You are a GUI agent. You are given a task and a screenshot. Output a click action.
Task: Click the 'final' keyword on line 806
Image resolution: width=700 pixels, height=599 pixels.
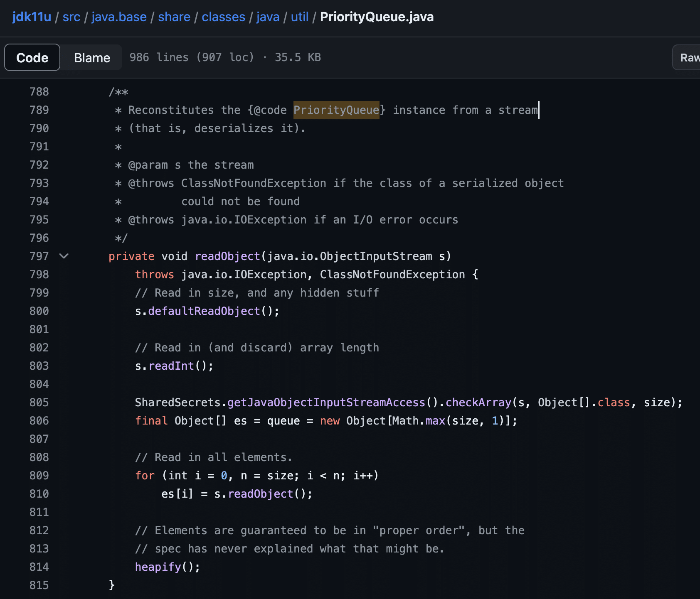point(151,420)
